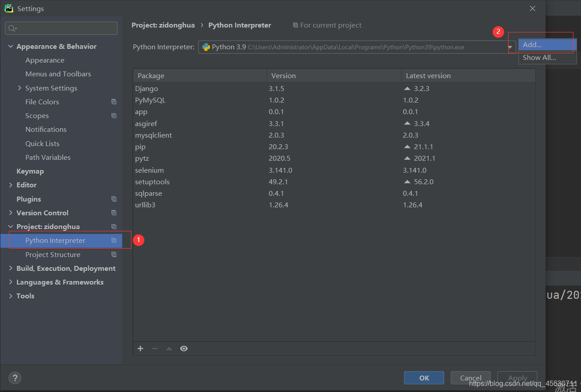
Task: Select the selenium package row
Action: pyautogui.click(x=334, y=170)
